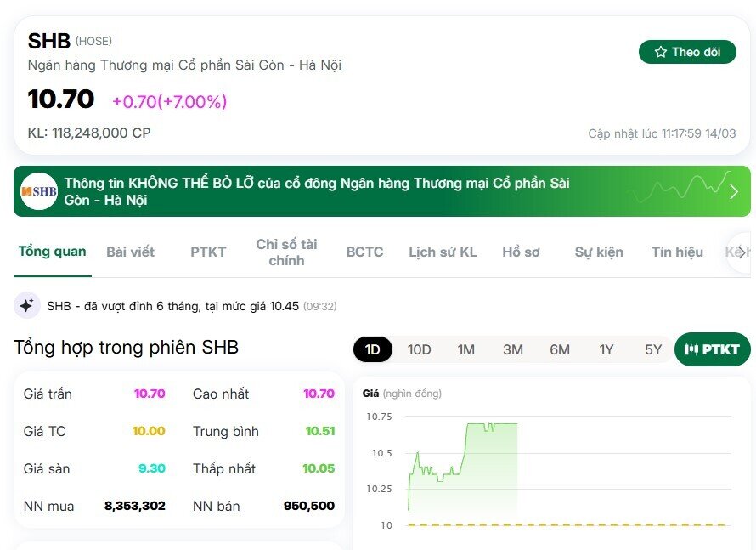Switch chart range to 10D
This screenshot has width=756, height=550.
click(x=419, y=349)
